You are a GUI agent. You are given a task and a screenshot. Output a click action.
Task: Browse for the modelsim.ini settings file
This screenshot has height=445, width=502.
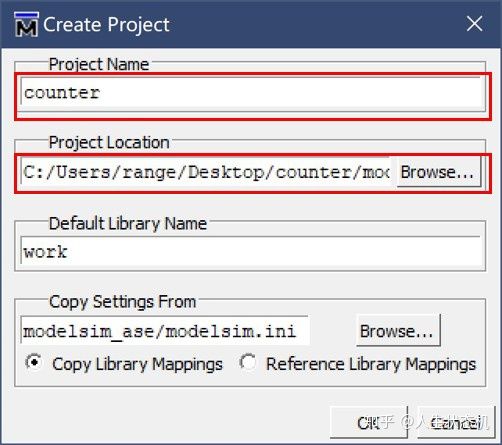tap(398, 330)
